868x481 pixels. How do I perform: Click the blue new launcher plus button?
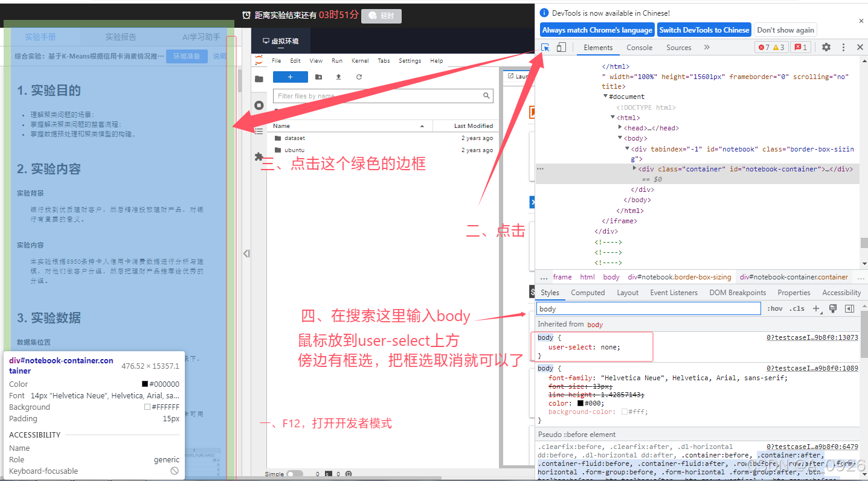(x=290, y=77)
